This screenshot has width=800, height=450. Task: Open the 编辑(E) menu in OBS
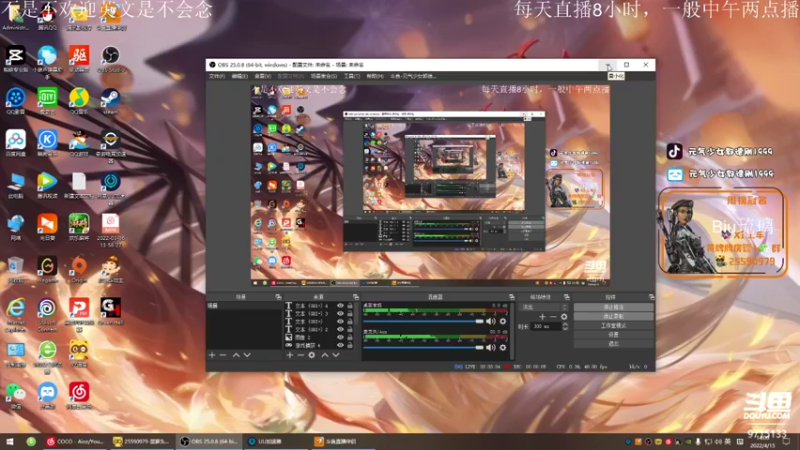240,77
